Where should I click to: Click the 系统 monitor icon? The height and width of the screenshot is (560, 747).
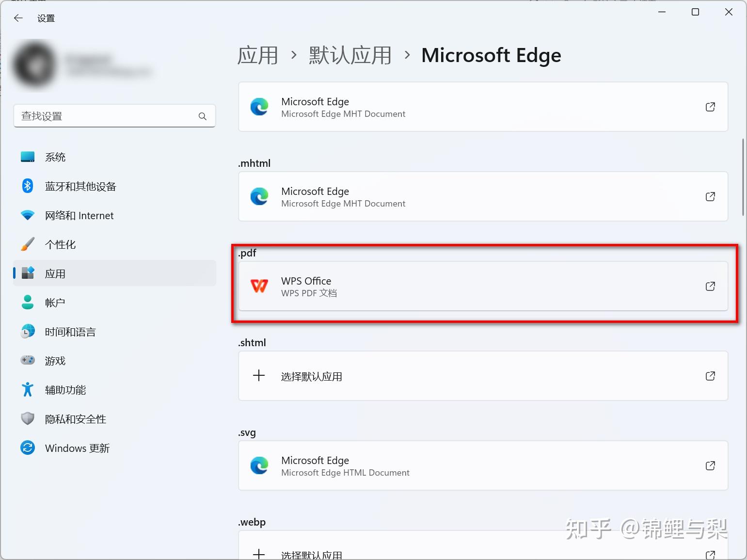[28, 157]
